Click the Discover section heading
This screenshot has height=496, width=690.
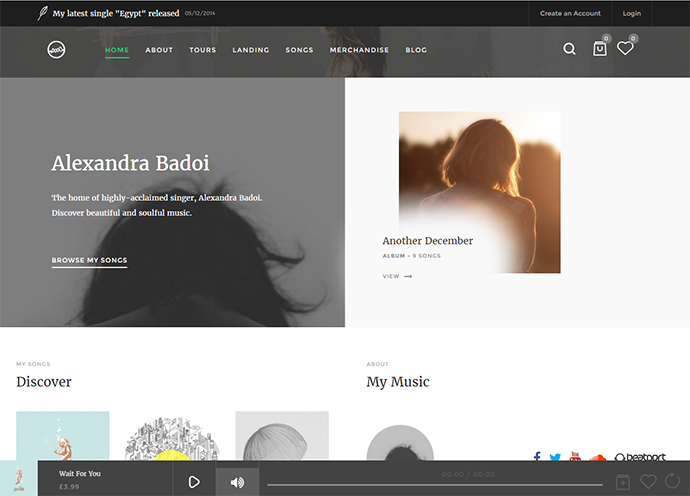[x=44, y=382]
